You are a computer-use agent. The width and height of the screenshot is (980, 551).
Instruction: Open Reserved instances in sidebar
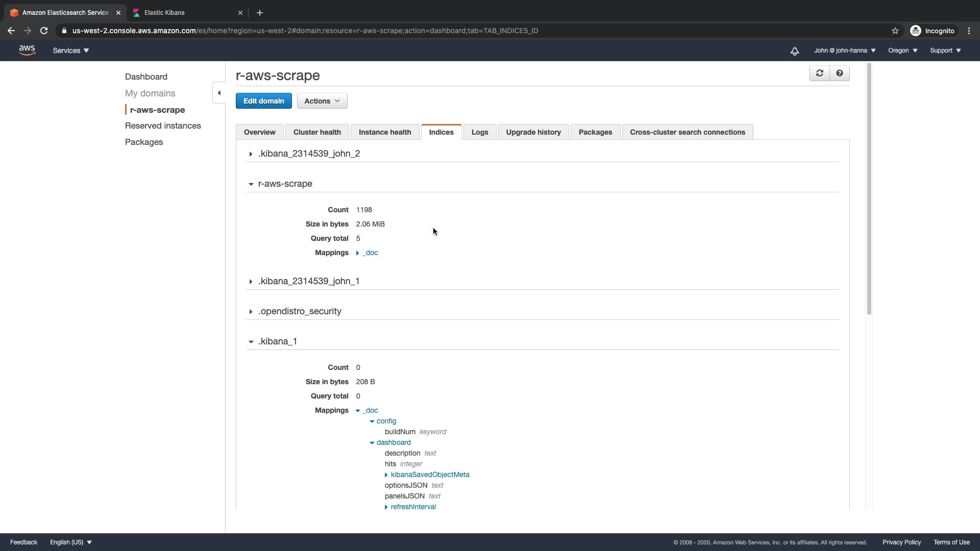pos(163,126)
